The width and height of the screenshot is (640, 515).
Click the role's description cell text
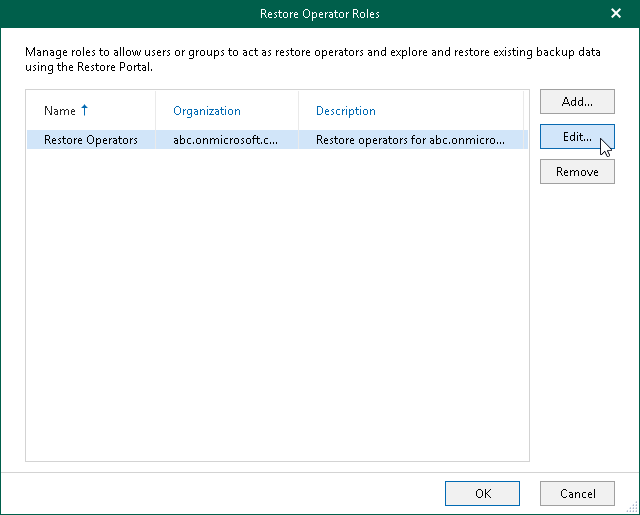click(x=410, y=140)
